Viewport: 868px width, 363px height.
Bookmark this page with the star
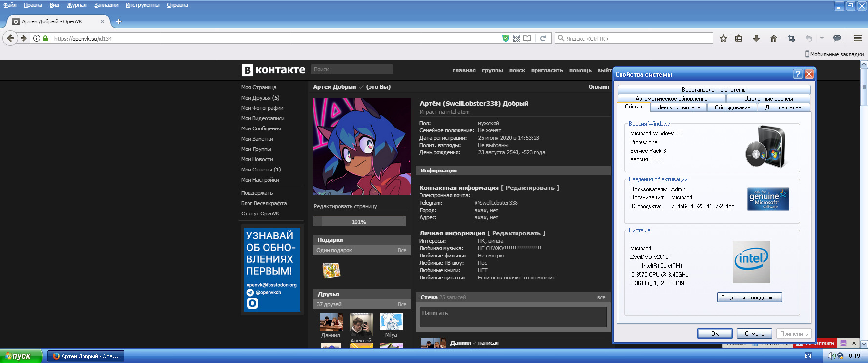click(x=723, y=38)
